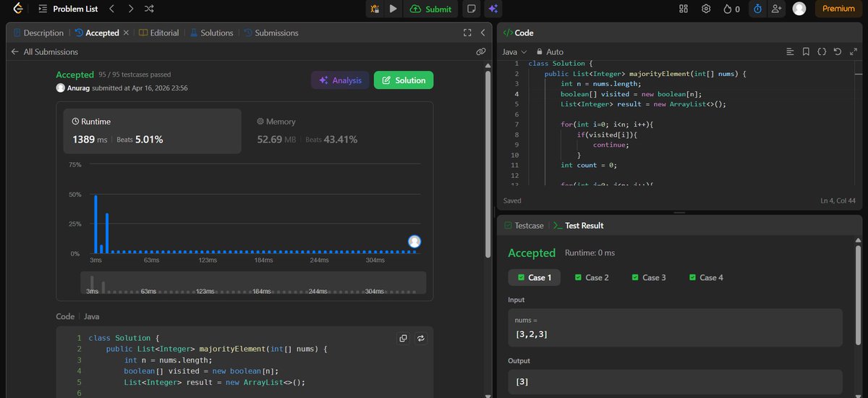Open the notes sticky icon
Image resolution: width=868 pixels, height=398 pixels.
point(472,9)
